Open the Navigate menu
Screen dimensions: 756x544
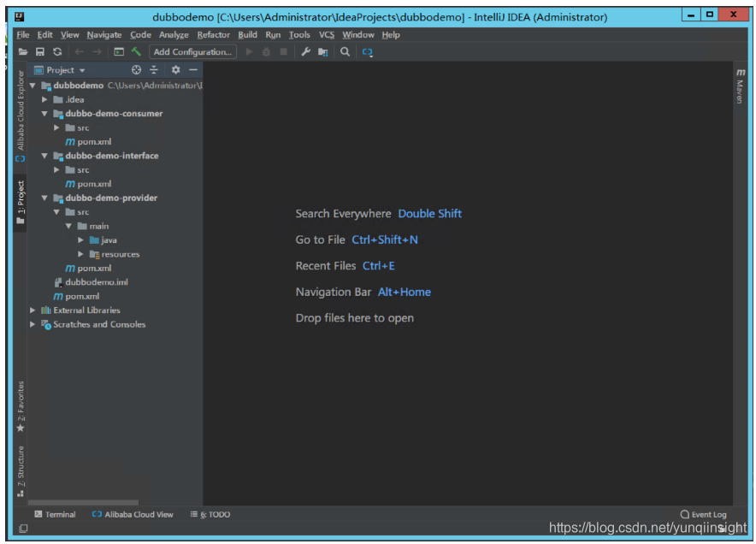click(x=104, y=35)
